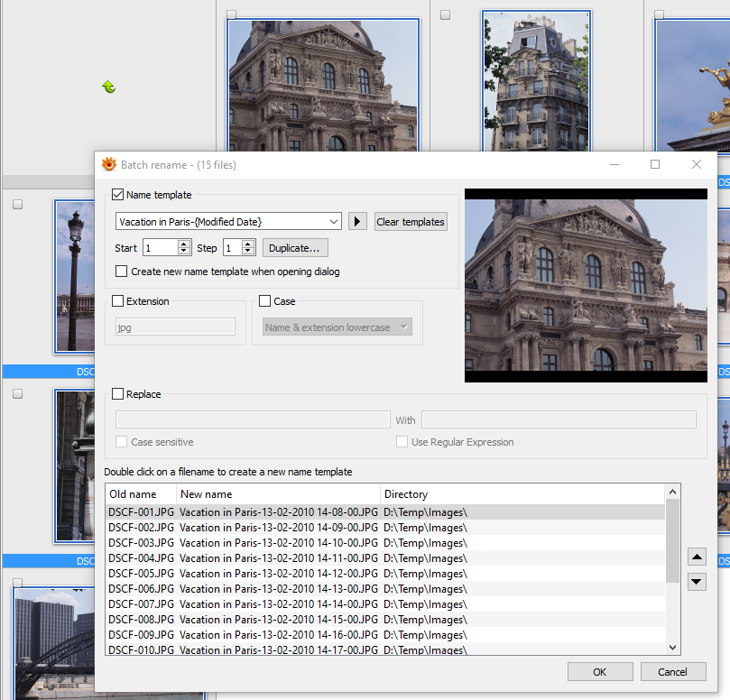The height and width of the screenshot is (700, 730).
Task: Turn on the Replace checkbox
Action: tap(118, 394)
